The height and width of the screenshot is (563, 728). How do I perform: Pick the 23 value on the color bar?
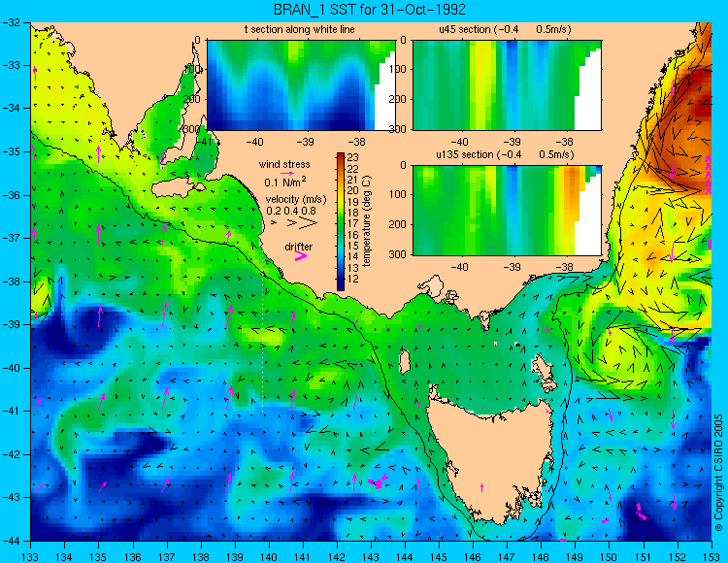pos(352,158)
